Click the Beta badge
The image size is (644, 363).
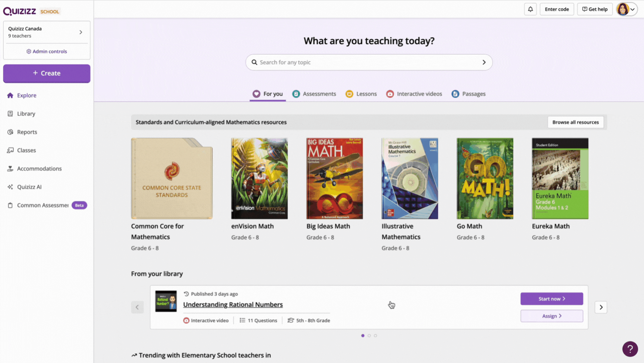[79, 205]
